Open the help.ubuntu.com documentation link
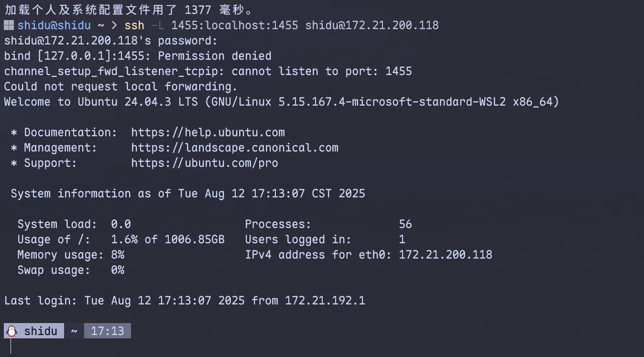 [208, 132]
